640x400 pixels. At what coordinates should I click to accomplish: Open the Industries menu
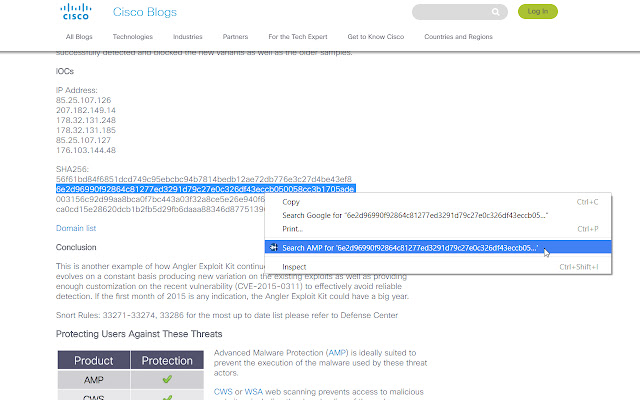coord(188,37)
